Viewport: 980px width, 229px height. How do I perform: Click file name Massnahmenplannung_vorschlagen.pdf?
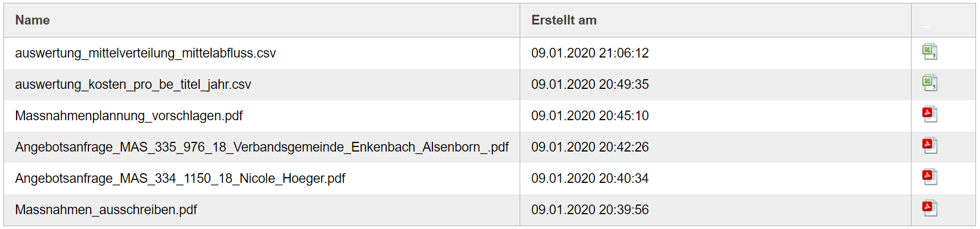pyautogui.click(x=129, y=116)
